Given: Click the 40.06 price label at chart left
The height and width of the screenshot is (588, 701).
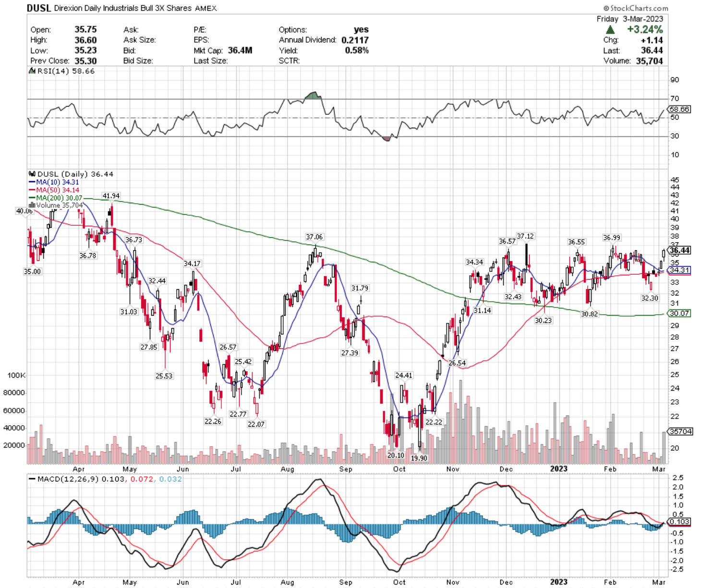Looking at the screenshot, I should (x=24, y=211).
